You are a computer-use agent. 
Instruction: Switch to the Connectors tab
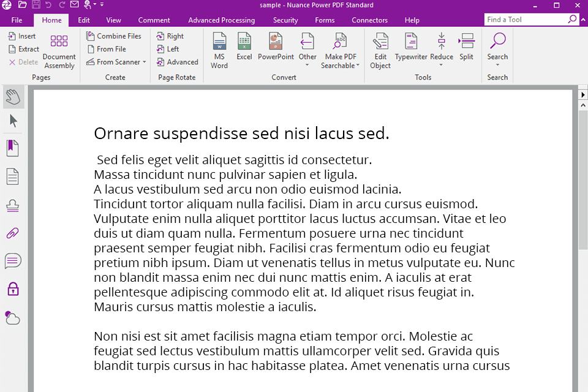click(369, 20)
